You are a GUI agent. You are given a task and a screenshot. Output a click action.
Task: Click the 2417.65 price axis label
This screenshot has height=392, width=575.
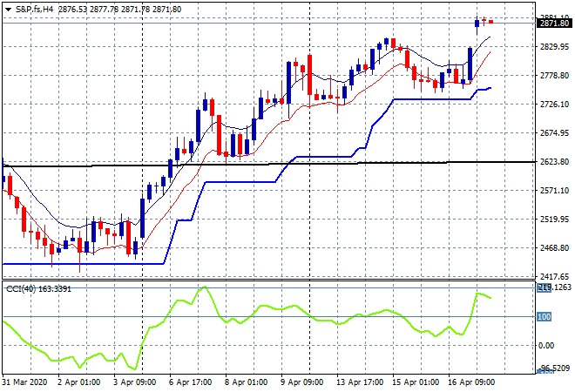click(x=554, y=277)
